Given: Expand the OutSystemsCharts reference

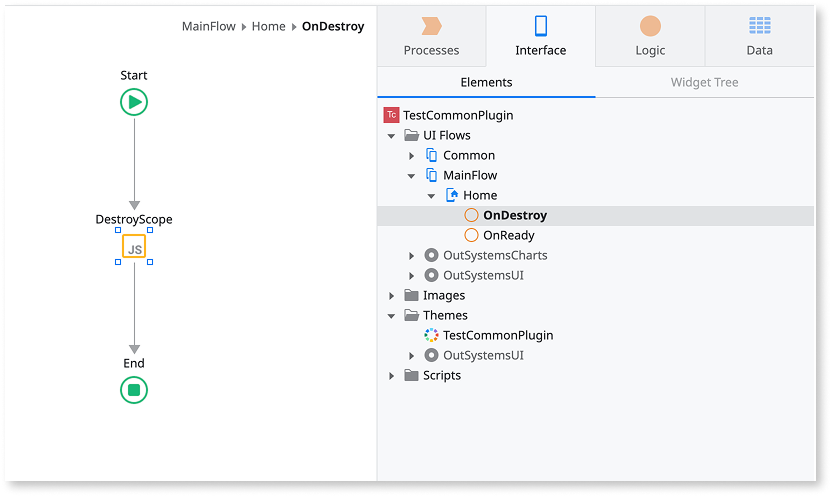Looking at the screenshot, I should click(x=411, y=256).
